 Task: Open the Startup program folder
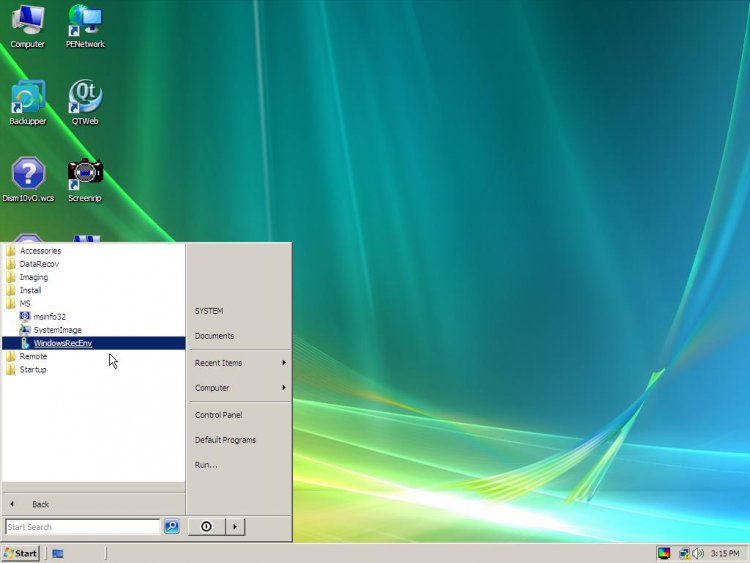(33, 369)
